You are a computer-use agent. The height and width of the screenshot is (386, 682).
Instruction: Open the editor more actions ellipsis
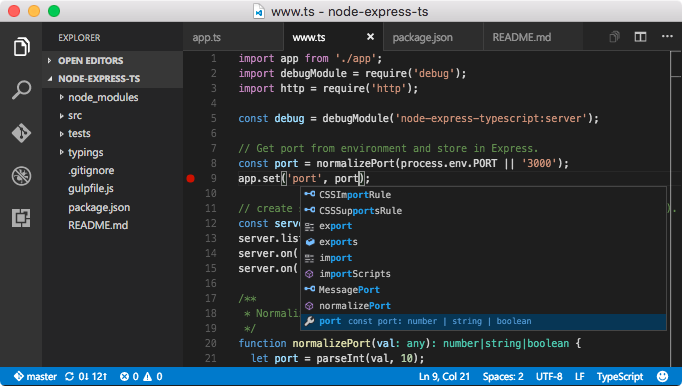tap(667, 37)
